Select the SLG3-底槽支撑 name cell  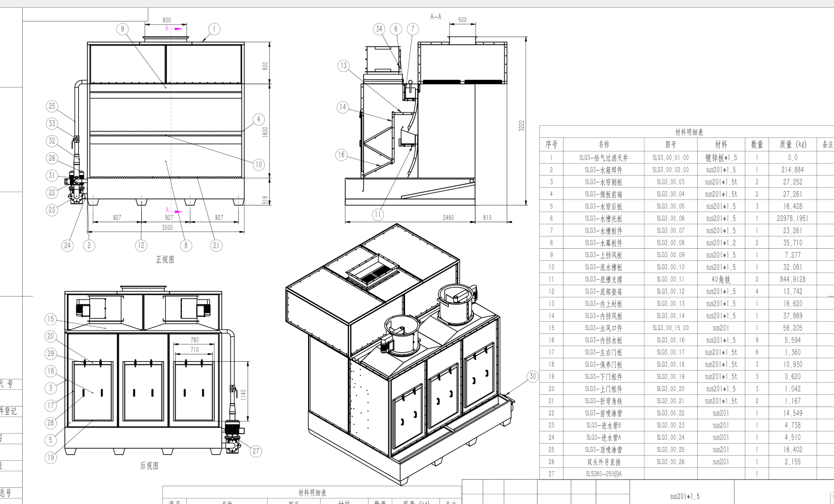(x=603, y=280)
